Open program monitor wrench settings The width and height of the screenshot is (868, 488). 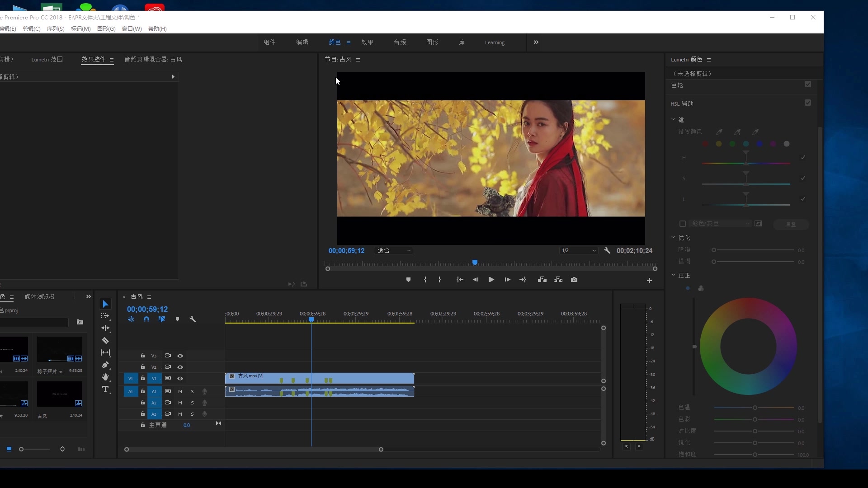tap(607, 250)
